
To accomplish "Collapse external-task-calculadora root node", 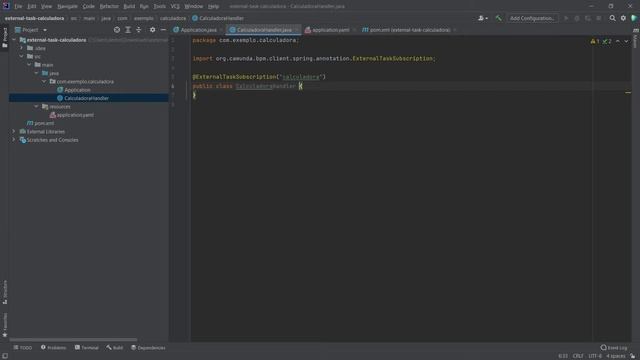I will [x=14, y=40].
